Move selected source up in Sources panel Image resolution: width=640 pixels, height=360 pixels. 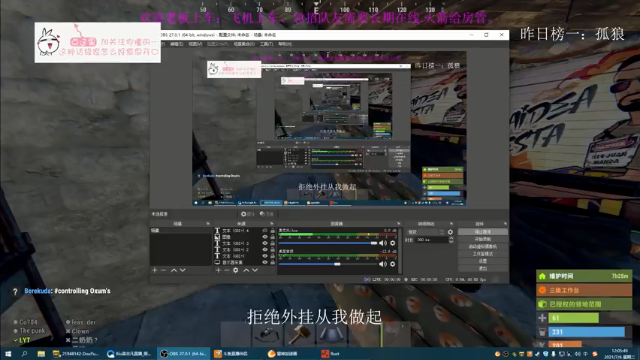[246, 270]
